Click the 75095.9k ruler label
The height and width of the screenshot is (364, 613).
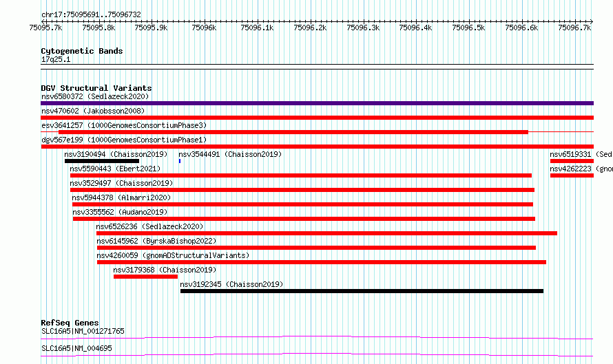point(151,28)
